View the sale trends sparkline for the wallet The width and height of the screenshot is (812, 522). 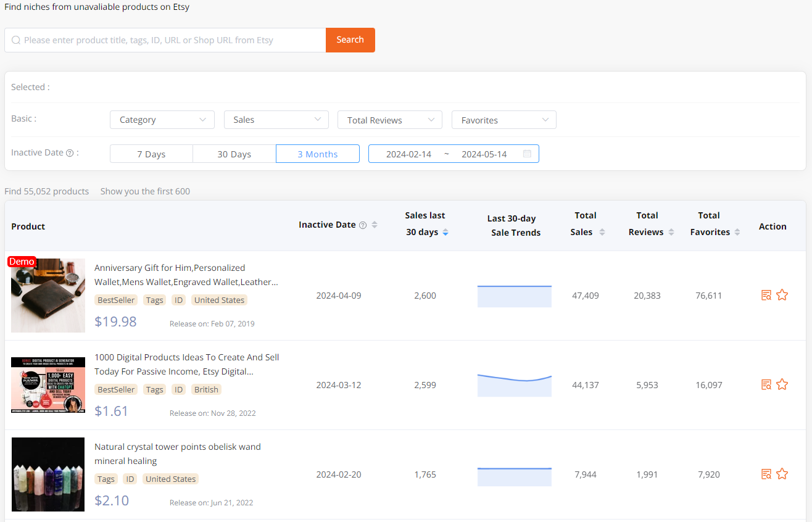(x=514, y=296)
